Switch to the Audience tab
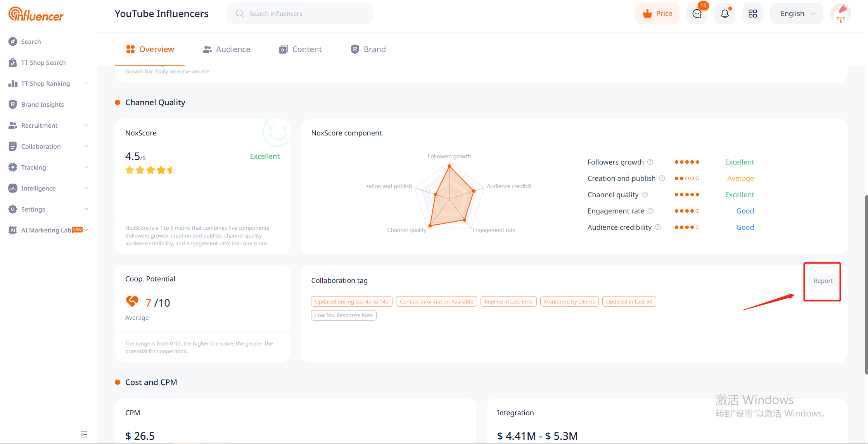The image size is (868, 444). (227, 49)
